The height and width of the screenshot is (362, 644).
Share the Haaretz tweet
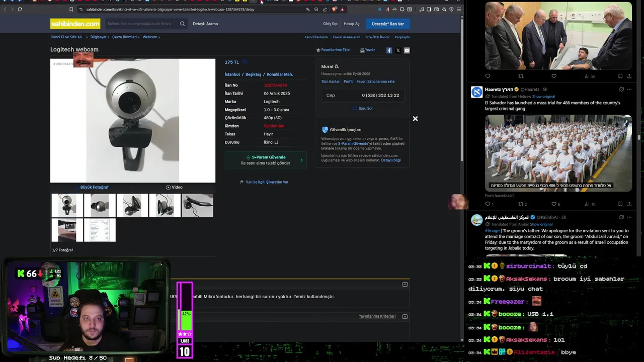(629, 204)
